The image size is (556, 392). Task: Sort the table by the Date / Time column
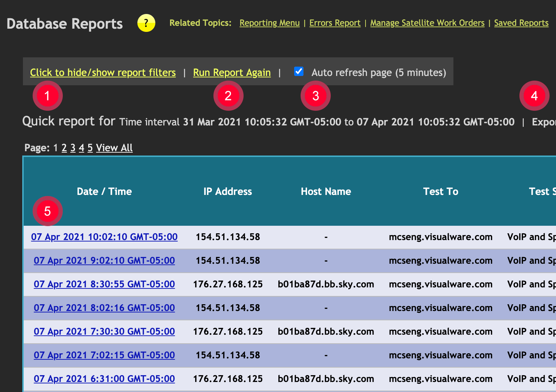104,191
